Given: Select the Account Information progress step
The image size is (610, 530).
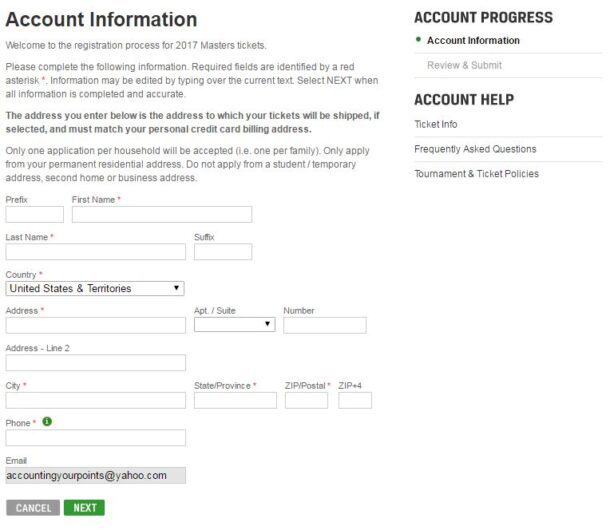Looking at the screenshot, I should pos(473,41).
